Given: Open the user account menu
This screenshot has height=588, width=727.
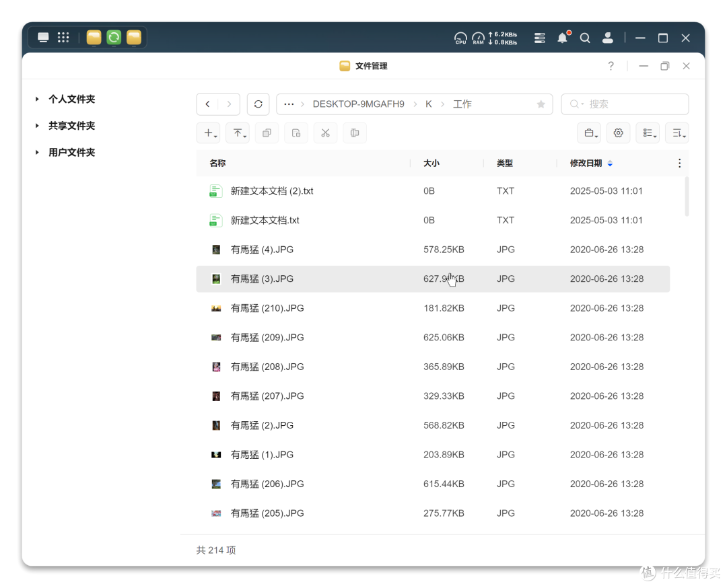Looking at the screenshot, I should [607, 38].
